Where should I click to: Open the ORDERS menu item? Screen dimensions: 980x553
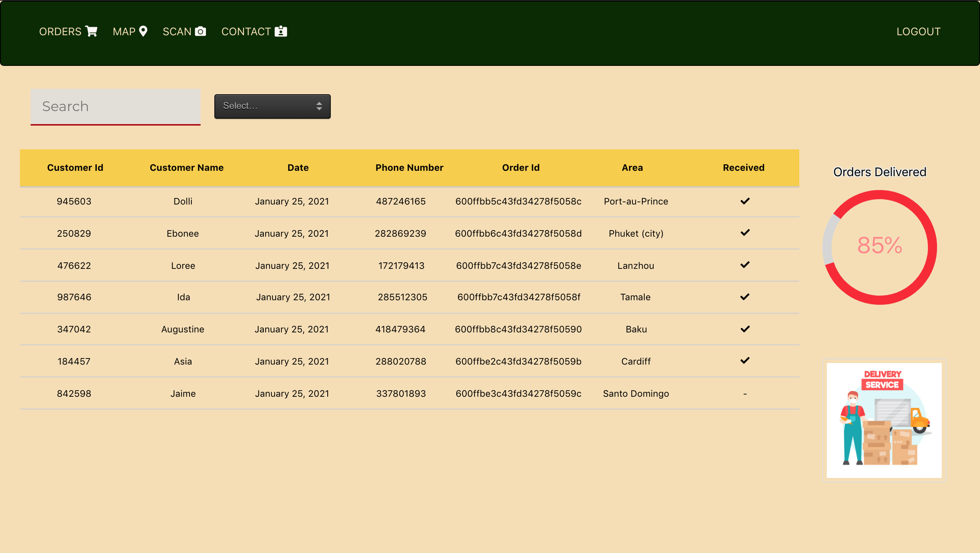pos(60,31)
